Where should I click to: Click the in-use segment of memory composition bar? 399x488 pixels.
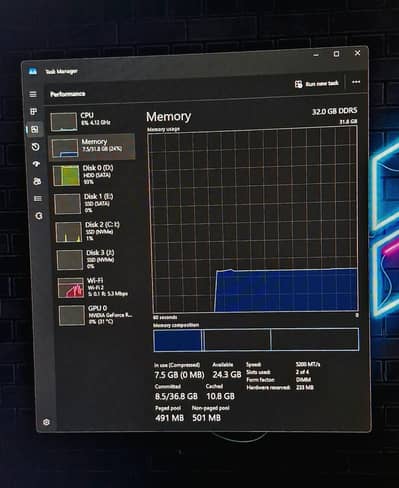pos(177,340)
